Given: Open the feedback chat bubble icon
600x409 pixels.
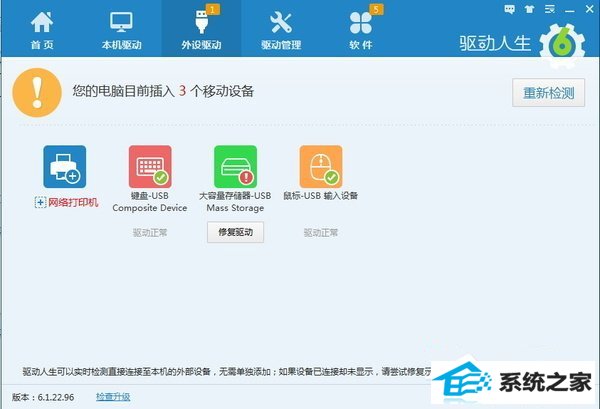Looking at the screenshot, I should (x=509, y=10).
